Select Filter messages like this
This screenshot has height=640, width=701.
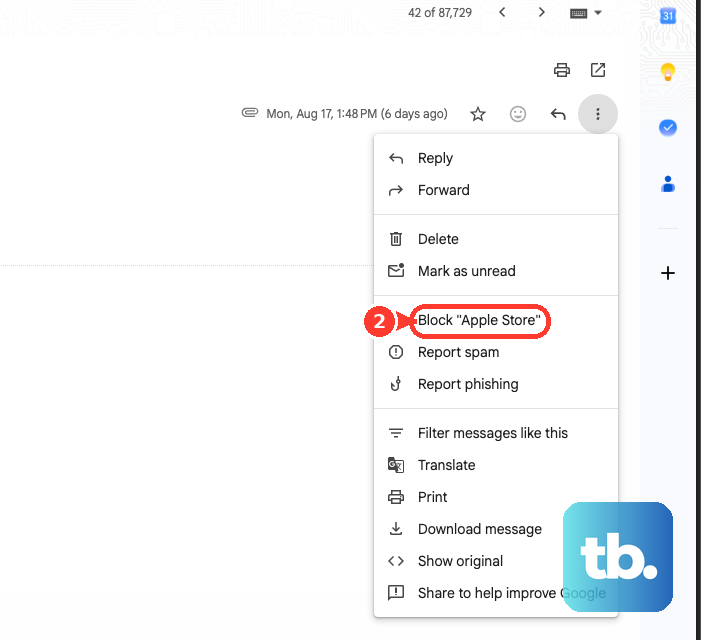pos(496,433)
